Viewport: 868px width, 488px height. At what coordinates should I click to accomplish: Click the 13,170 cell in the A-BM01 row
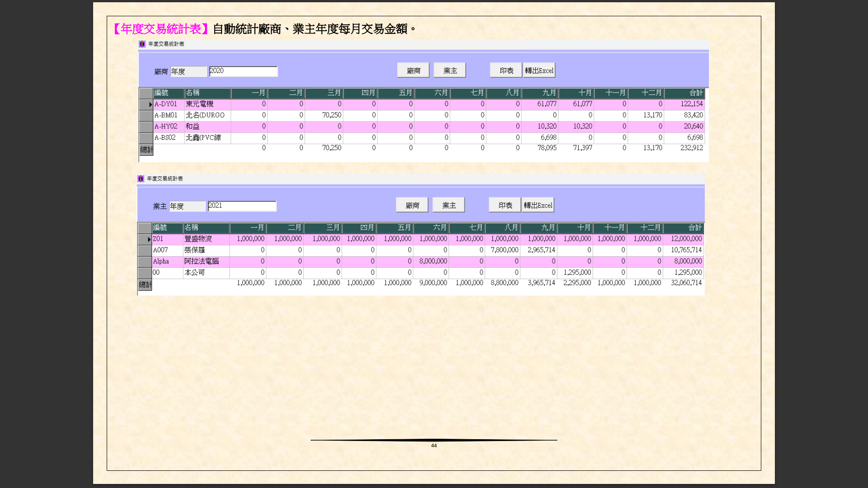pyautogui.click(x=646, y=116)
